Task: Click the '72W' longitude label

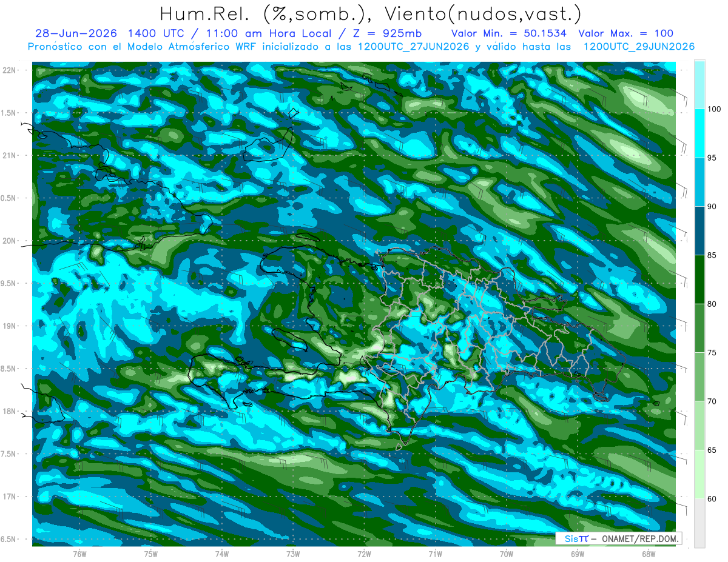Action: pyautogui.click(x=364, y=554)
